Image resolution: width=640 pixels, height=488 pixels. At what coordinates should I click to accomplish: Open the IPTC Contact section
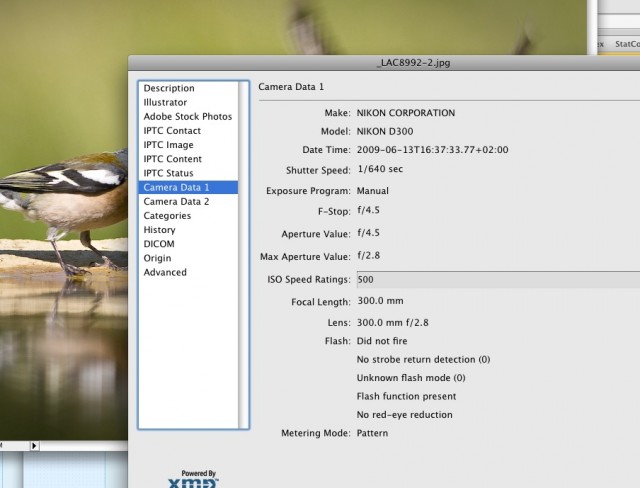[x=172, y=131]
